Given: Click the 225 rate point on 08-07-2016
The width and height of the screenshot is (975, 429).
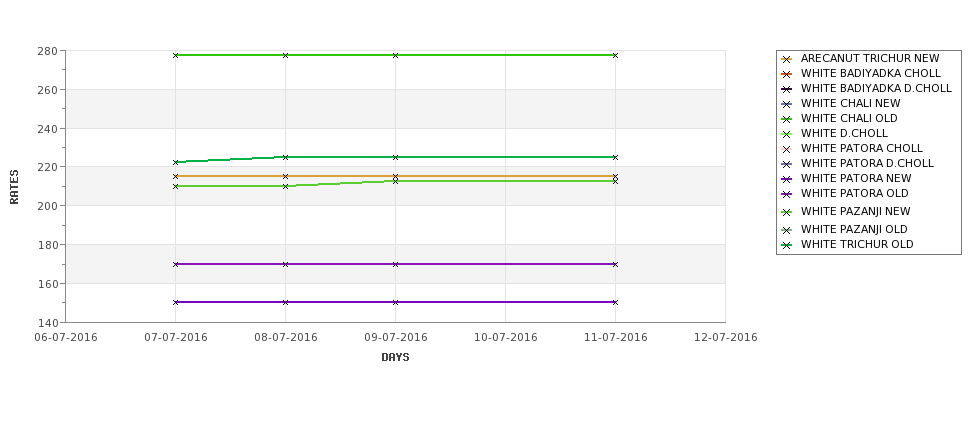Looking at the screenshot, I should 285,157.
